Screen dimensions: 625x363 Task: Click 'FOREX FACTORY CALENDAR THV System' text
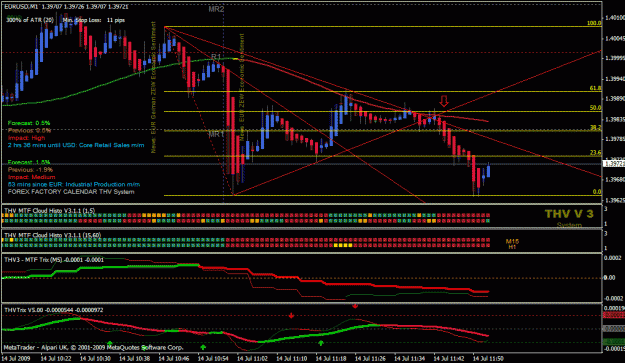(x=71, y=192)
